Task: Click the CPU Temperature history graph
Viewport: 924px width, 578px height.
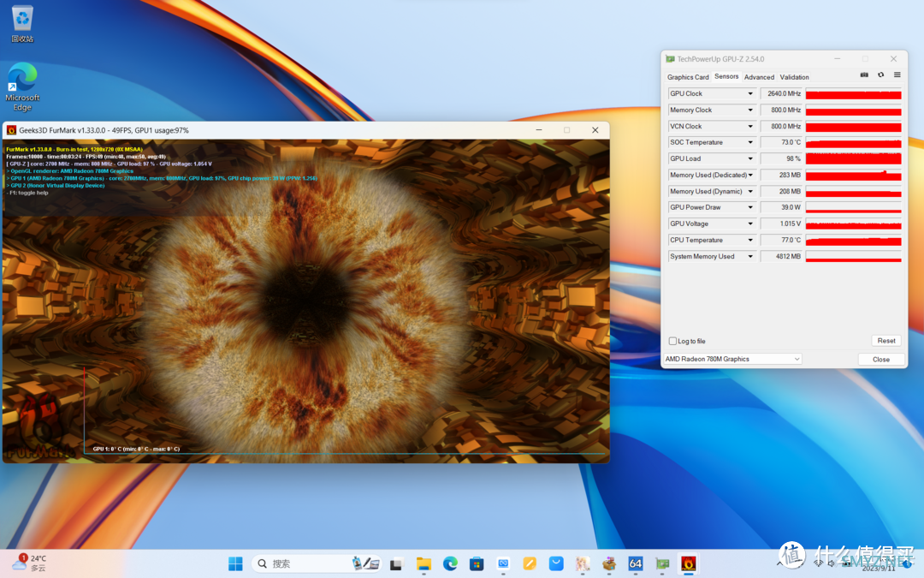Action: 853,240
